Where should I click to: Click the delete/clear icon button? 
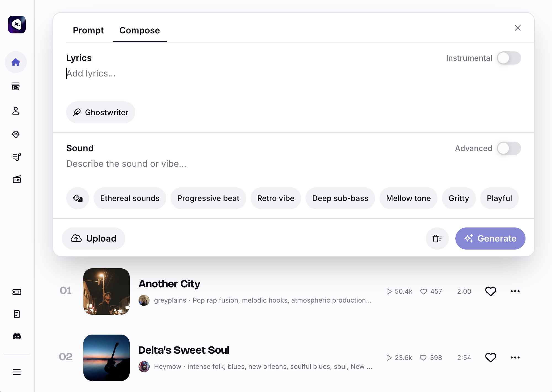click(x=437, y=239)
